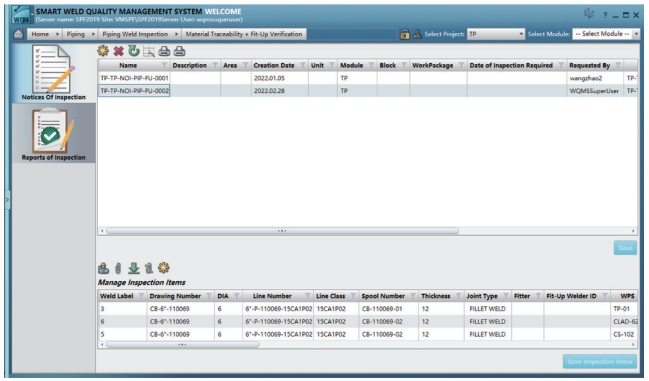Sort by Thickness column header
This screenshot has width=649, height=381.
point(435,296)
